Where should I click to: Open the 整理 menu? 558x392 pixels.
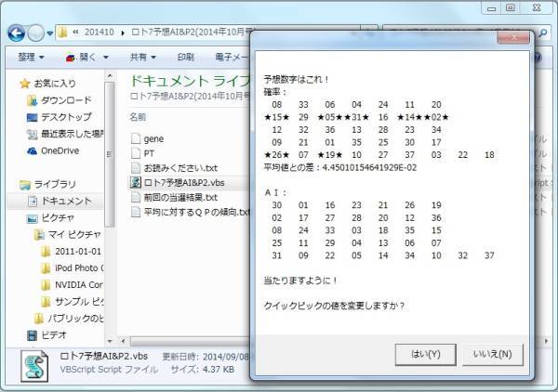pos(31,57)
